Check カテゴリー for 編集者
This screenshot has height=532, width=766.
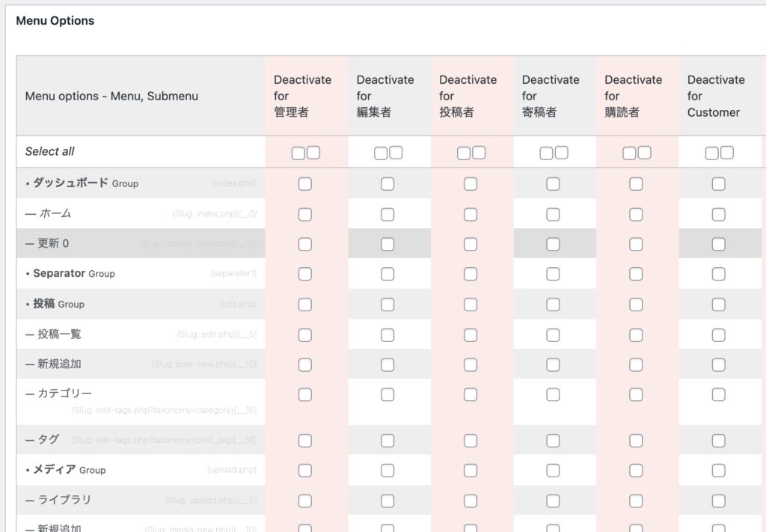[x=387, y=394]
